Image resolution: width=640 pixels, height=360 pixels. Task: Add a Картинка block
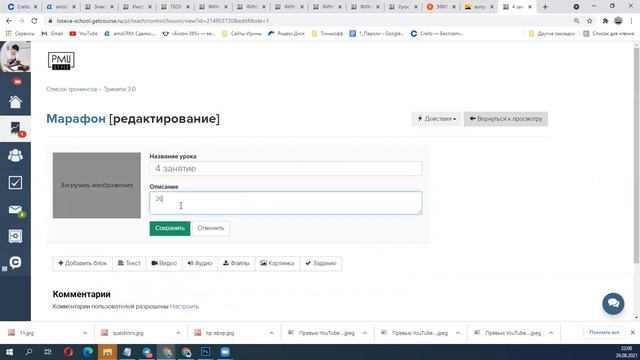coord(278,263)
